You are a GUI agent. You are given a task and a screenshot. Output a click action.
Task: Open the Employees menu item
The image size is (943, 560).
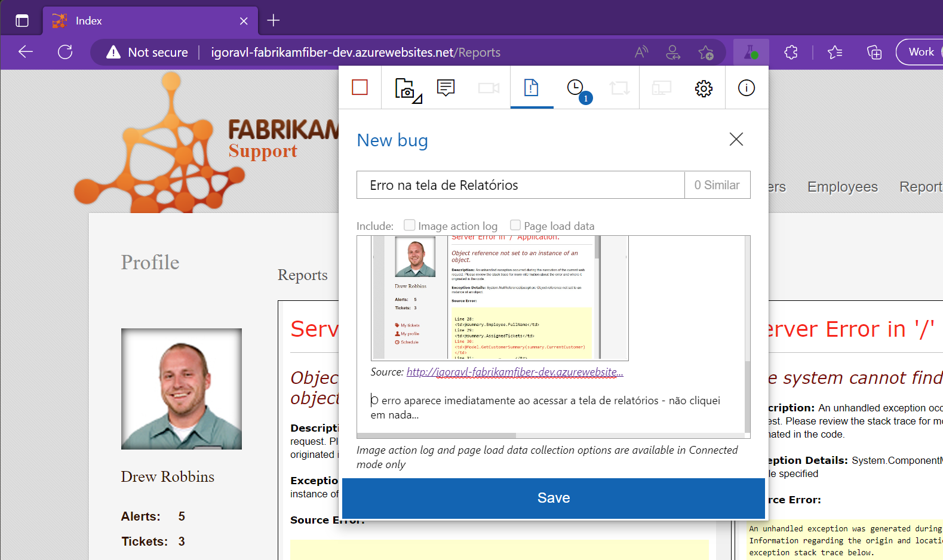click(x=842, y=187)
